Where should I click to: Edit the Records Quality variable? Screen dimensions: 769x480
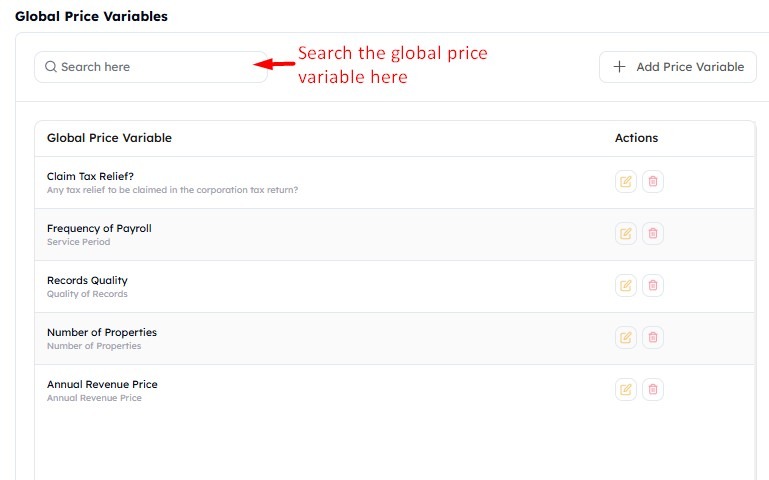[x=626, y=286]
